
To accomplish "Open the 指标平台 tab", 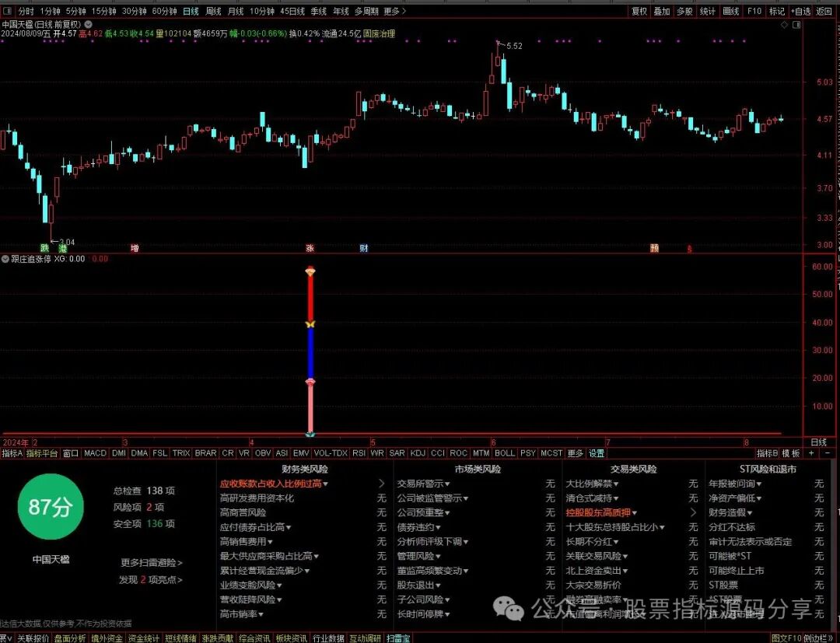I will tap(42, 453).
